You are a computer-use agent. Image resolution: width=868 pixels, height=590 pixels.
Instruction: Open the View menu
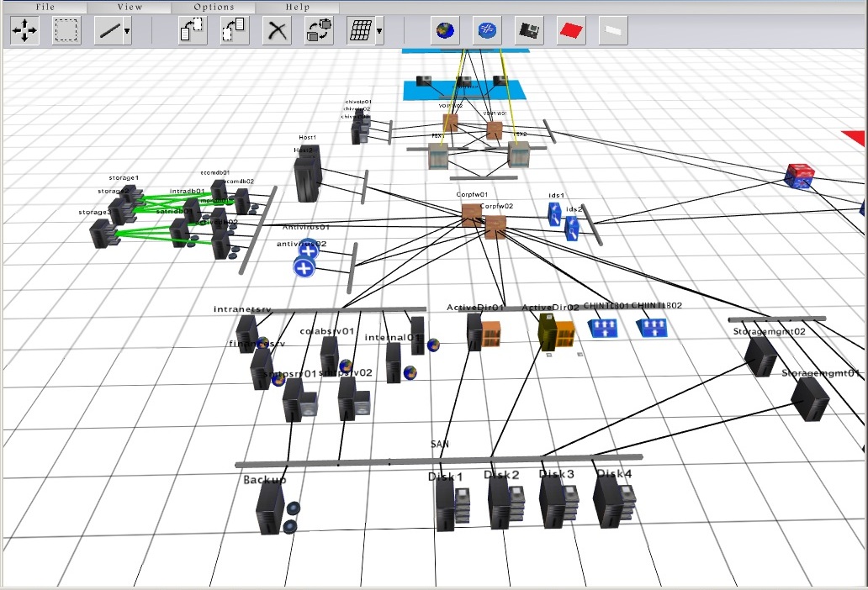tap(130, 7)
